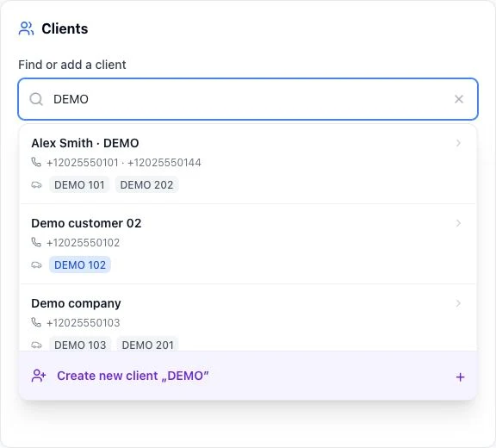Pick vehicle tag DEMO 103
This screenshot has height=448, width=496.
(80, 345)
